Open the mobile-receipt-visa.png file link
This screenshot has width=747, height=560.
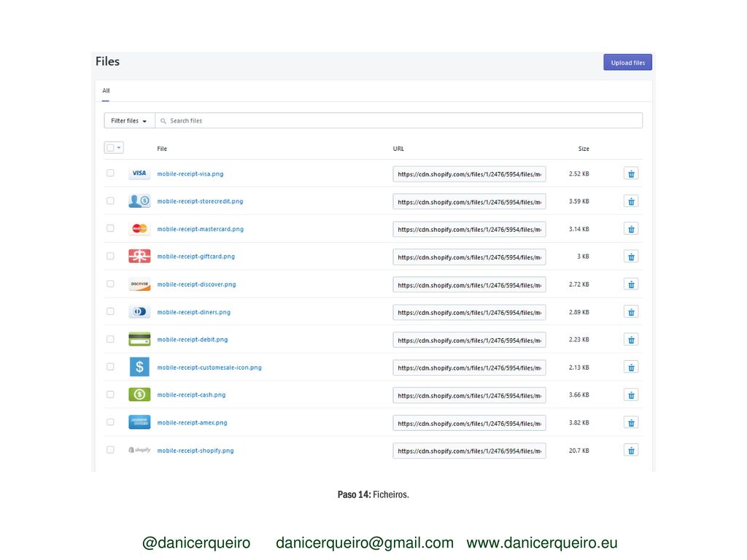[190, 174]
